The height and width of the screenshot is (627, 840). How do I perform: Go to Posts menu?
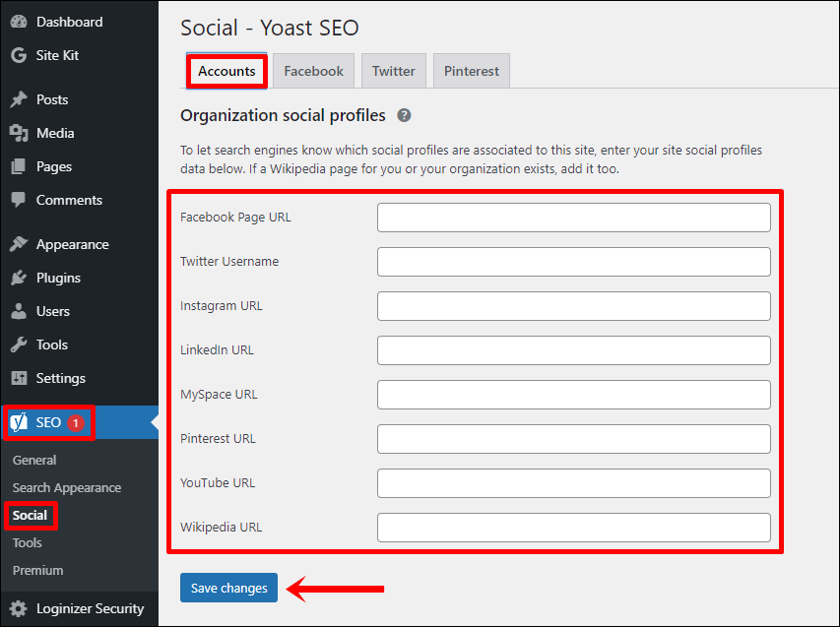point(52,99)
